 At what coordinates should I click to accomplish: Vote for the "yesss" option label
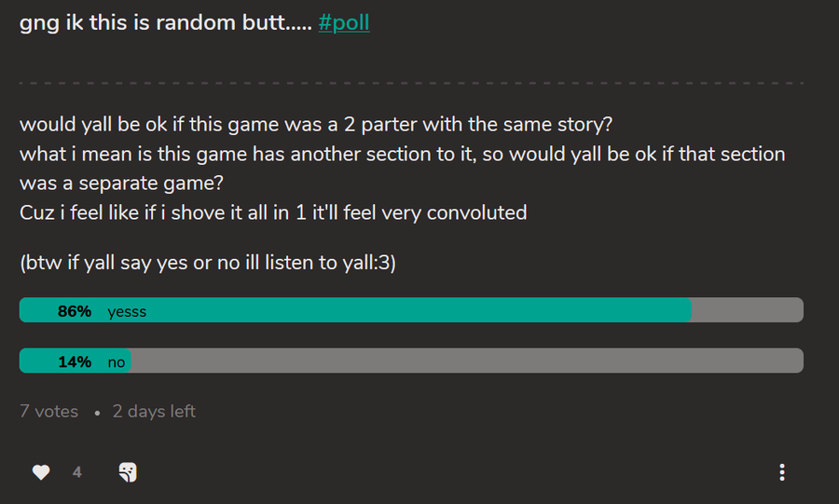[127, 311]
